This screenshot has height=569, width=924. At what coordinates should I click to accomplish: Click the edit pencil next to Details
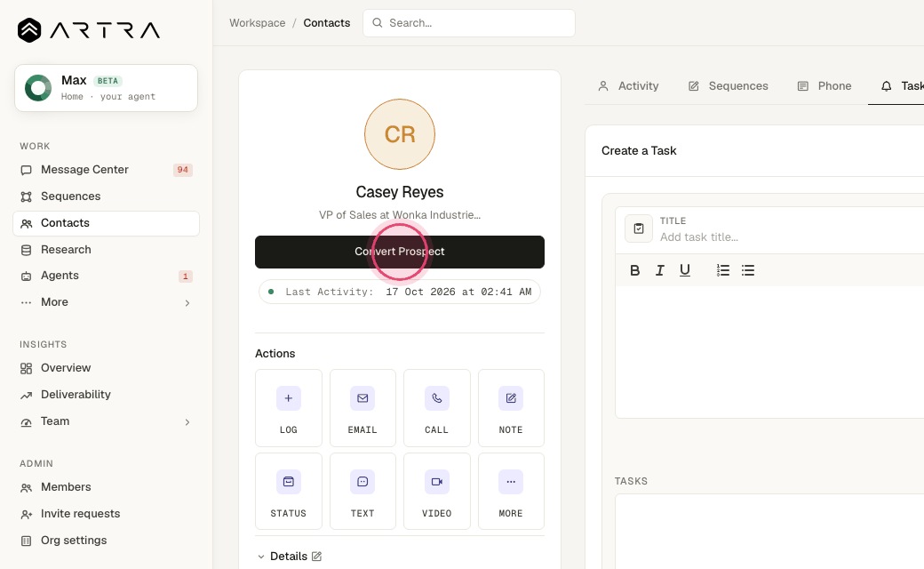pyautogui.click(x=316, y=556)
